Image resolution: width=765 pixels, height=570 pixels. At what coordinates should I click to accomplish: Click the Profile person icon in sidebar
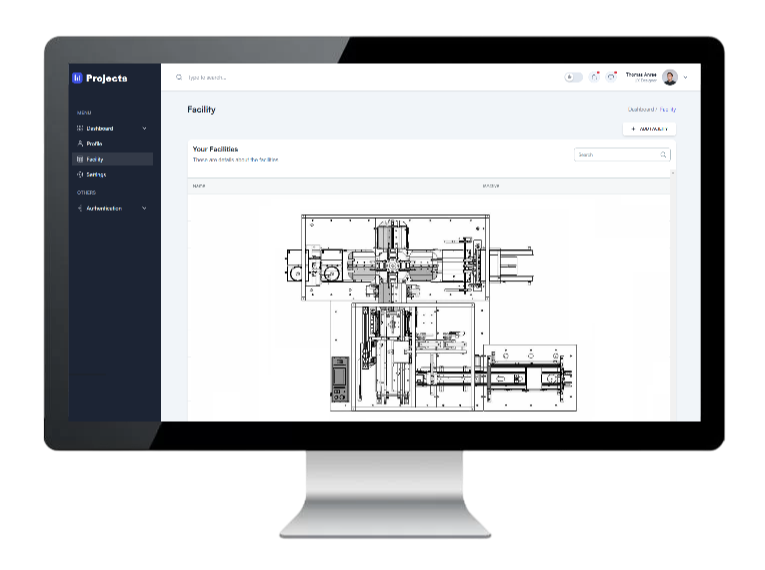point(80,144)
